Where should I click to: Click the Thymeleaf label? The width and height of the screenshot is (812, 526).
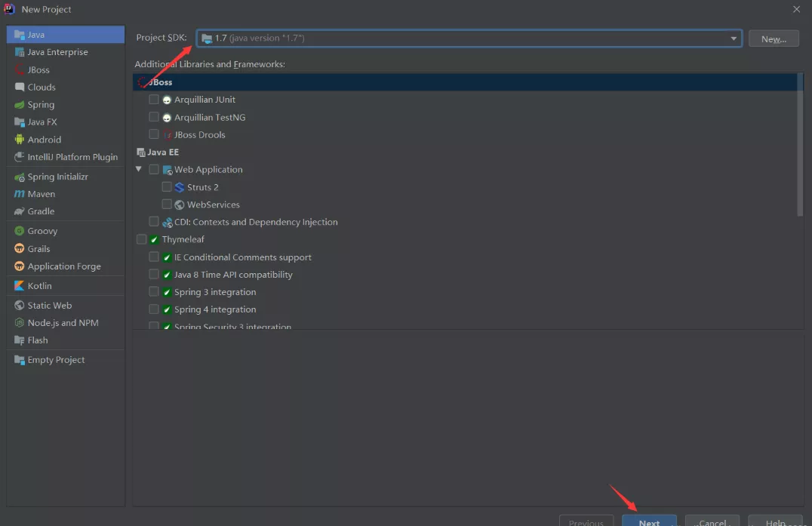click(x=183, y=240)
